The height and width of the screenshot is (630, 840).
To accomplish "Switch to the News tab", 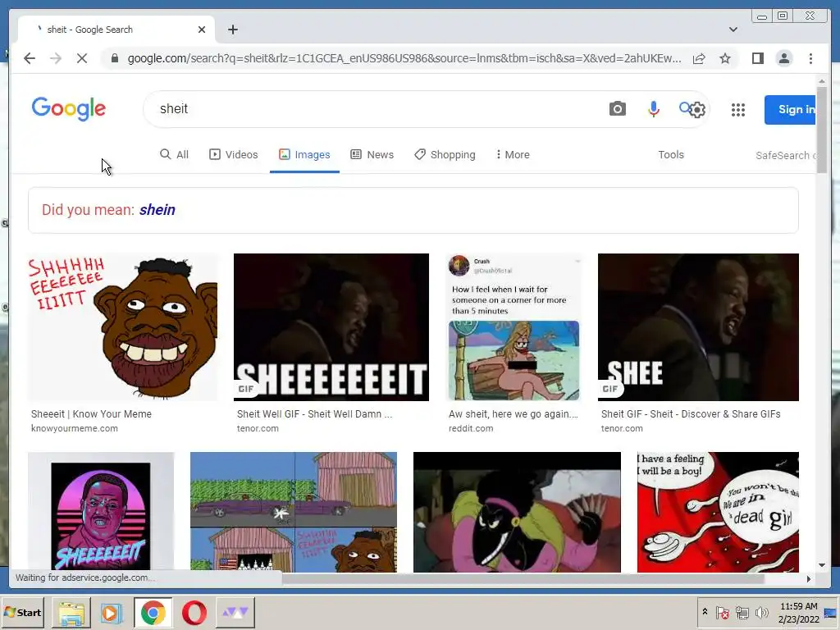I will (x=372, y=155).
